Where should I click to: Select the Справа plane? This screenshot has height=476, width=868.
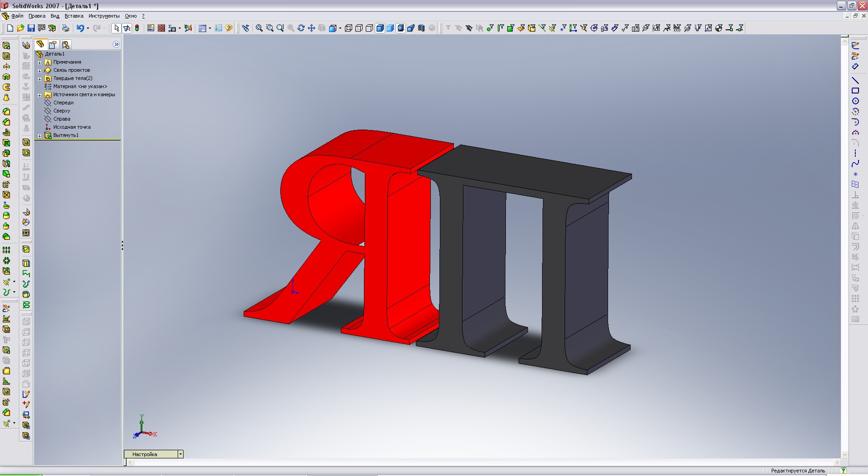[62, 119]
